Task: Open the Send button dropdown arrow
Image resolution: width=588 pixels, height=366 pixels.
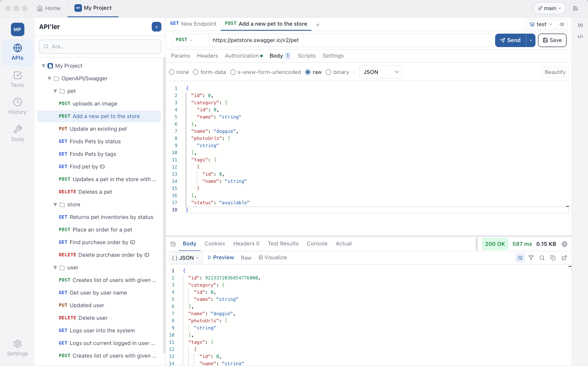Action: pos(531,40)
